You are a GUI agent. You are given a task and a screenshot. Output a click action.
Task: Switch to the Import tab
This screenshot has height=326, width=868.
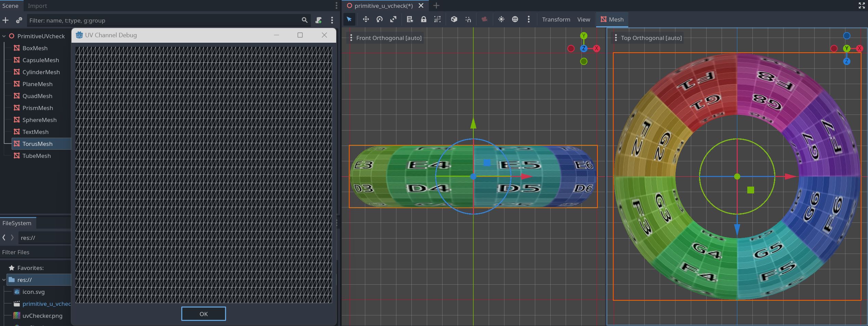click(37, 6)
